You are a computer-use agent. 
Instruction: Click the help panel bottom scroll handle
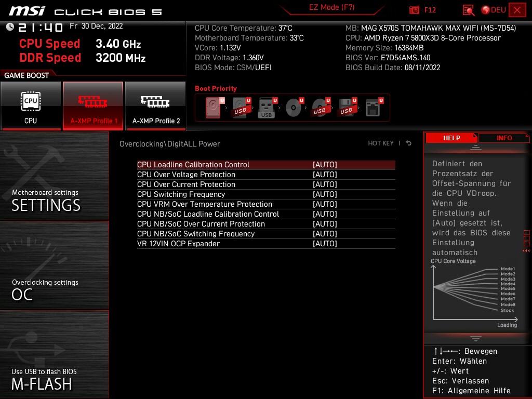476,338
